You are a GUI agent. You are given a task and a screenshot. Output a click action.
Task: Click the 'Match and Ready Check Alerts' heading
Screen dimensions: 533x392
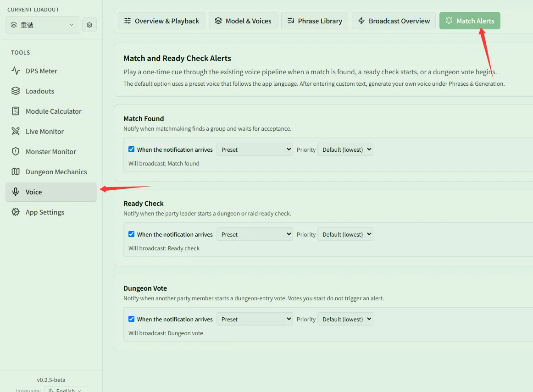(x=177, y=58)
